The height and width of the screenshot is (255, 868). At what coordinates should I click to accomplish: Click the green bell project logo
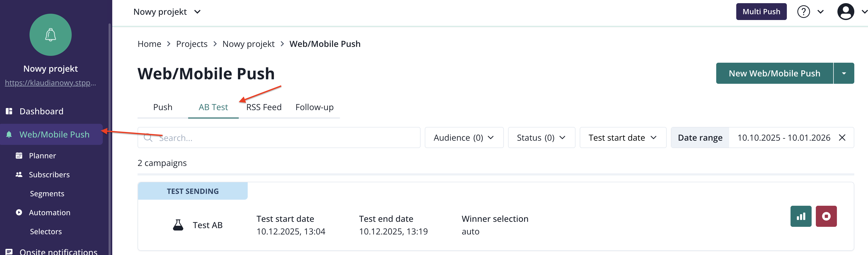click(51, 35)
